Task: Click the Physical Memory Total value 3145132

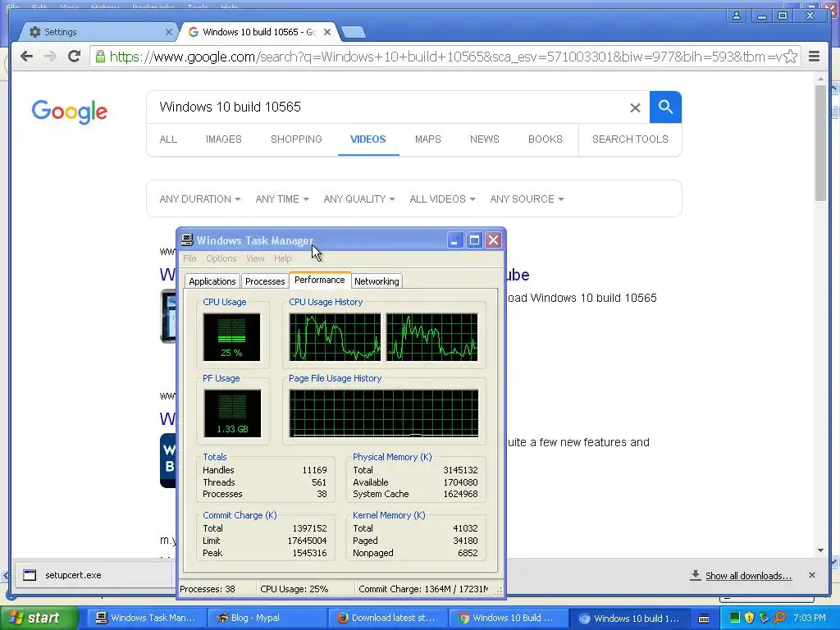Action: [460, 470]
